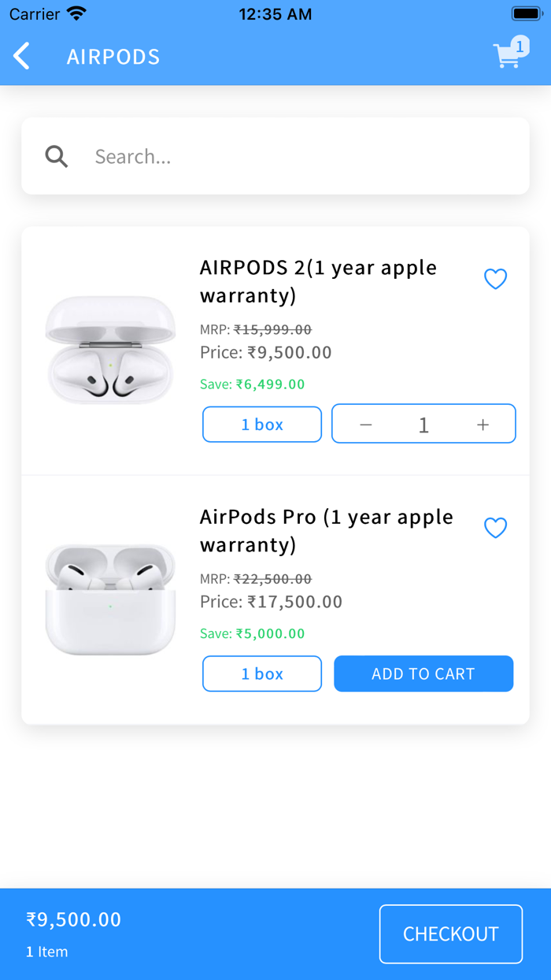This screenshot has height=980, width=551.
Task: Decrease AIRPODS 2 quantity with minus
Action: point(366,425)
